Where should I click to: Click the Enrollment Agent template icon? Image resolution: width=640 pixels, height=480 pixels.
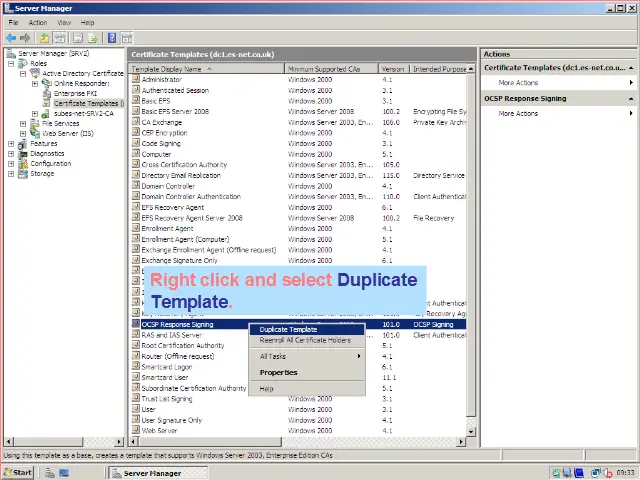tap(136, 228)
